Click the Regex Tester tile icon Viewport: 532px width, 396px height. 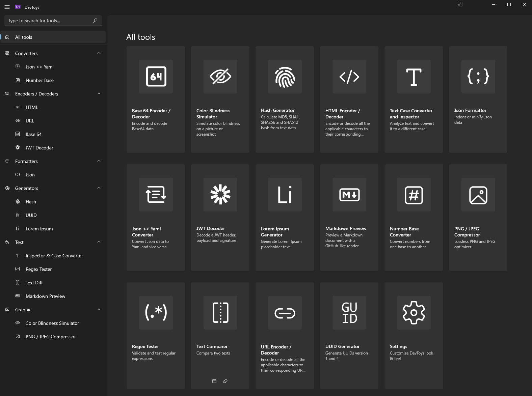tap(156, 313)
